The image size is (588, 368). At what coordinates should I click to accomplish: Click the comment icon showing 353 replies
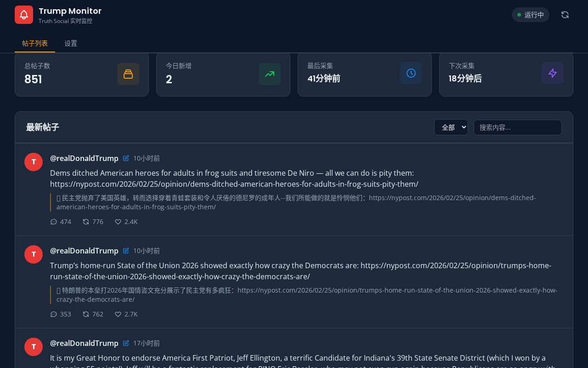pos(54,314)
